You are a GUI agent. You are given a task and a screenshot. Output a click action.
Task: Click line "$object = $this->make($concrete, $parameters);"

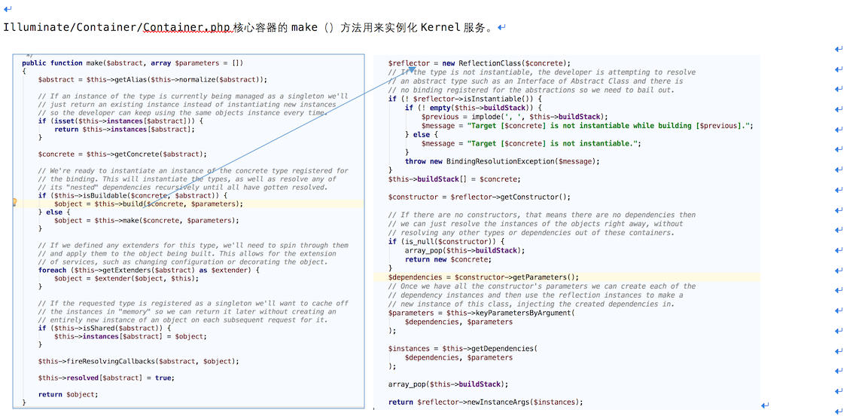pos(147,220)
